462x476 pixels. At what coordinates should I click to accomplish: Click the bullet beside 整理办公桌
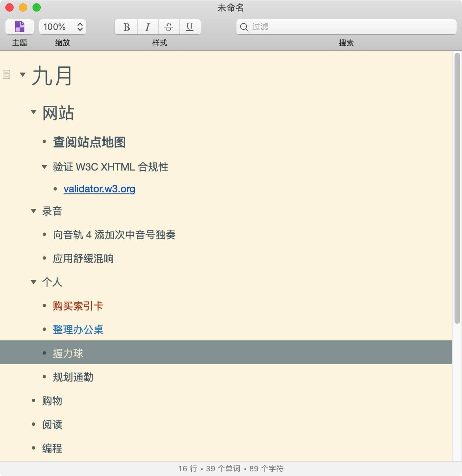point(44,329)
